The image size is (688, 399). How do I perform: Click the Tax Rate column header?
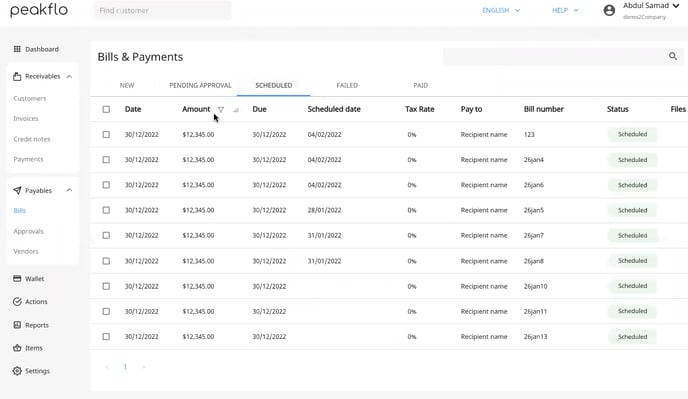point(419,109)
